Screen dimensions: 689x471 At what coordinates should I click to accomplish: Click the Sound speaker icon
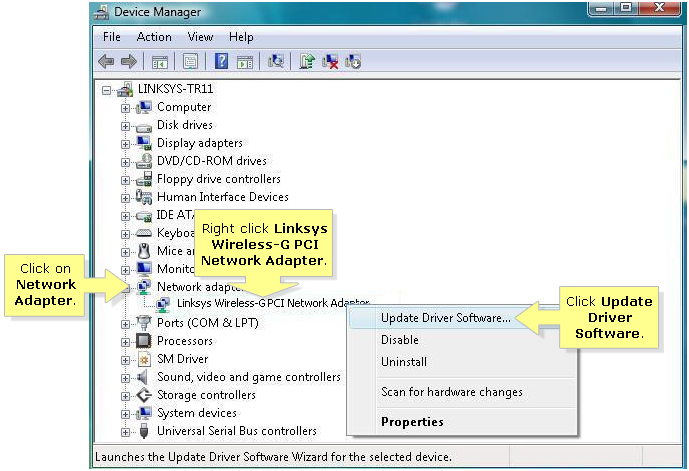pos(142,377)
